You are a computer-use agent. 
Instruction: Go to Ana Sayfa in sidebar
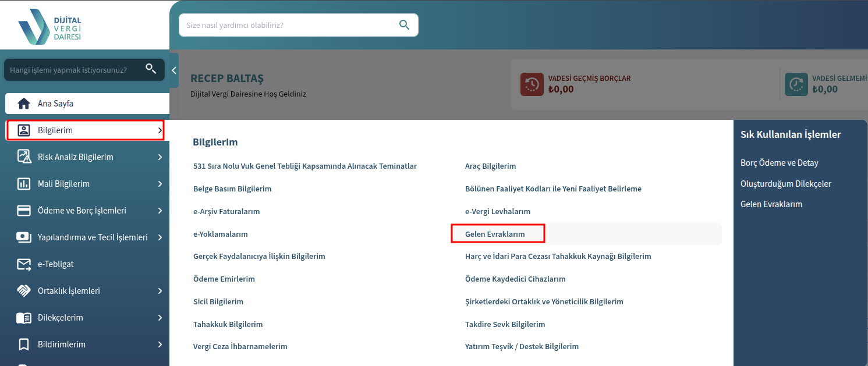[x=87, y=104]
